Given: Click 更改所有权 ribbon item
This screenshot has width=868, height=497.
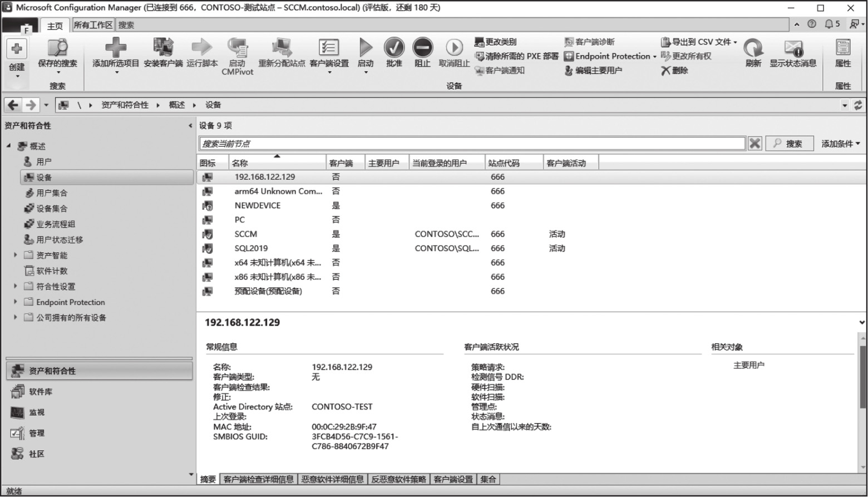Looking at the screenshot, I should pyautogui.click(x=686, y=56).
